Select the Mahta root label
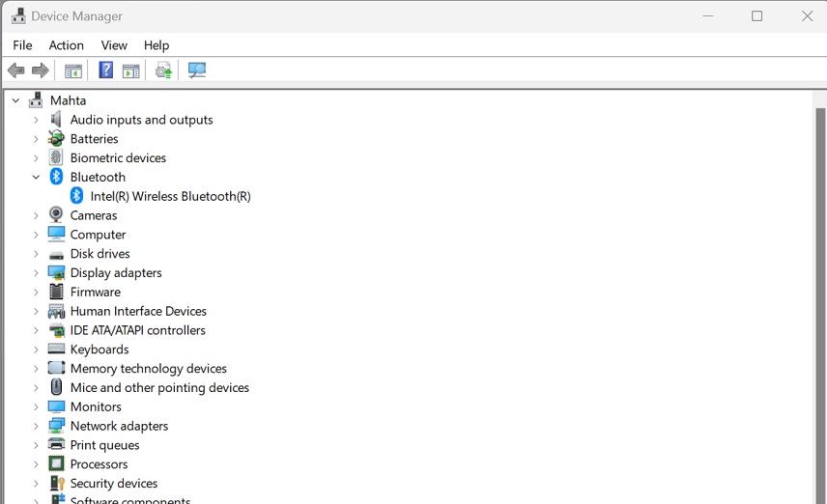 tap(68, 100)
